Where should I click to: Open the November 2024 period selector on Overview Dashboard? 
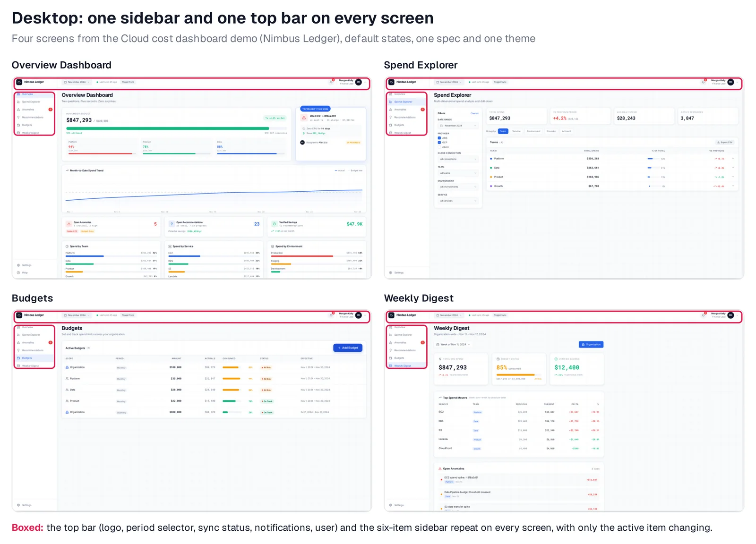click(77, 82)
